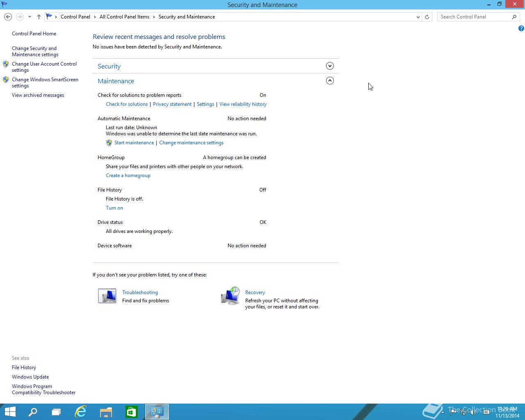
Task: Open the recent locations dropdown arrow
Action: click(30, 17)
